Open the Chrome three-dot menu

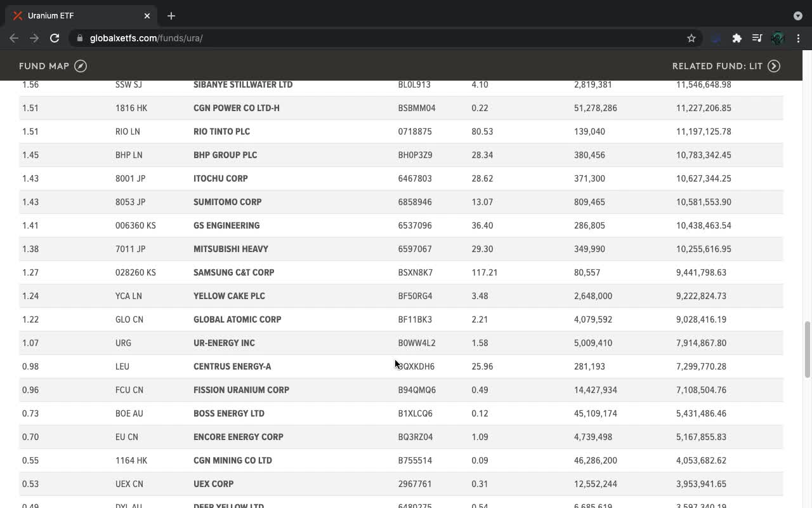point(798,38)
